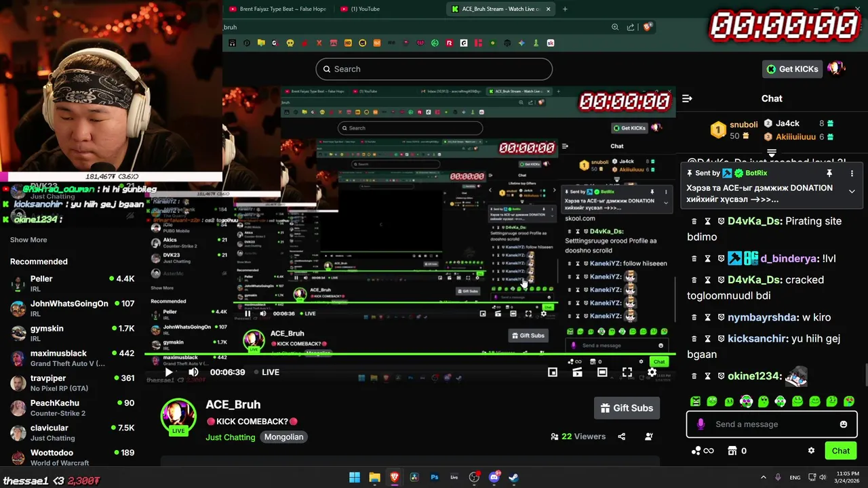Open the maximusblack channel
Screen dimensions: 868x488
click(x=73, y=358)
